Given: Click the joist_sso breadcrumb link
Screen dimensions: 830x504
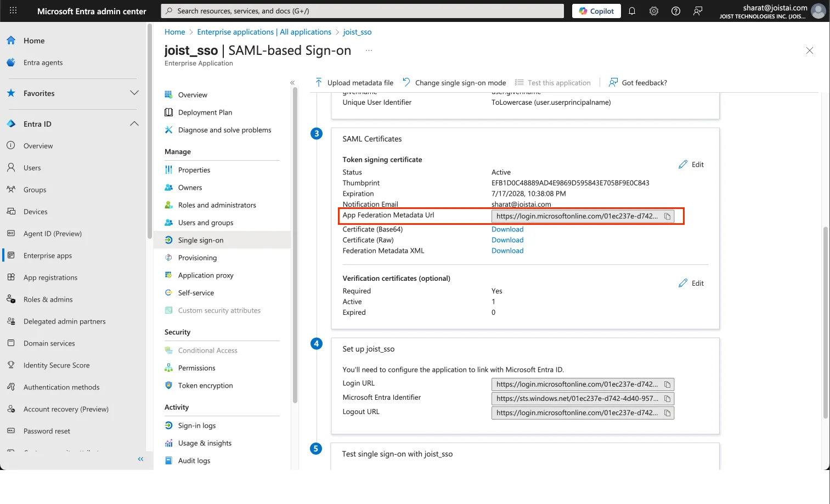Looking at the screenshot, I should pyautogui.click(x=357, y=32).
